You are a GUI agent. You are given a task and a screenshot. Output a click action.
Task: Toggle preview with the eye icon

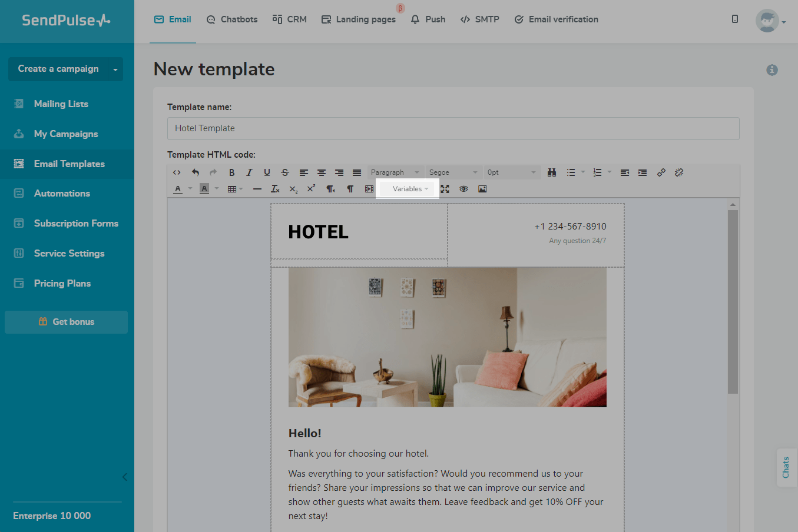point(463,189)
